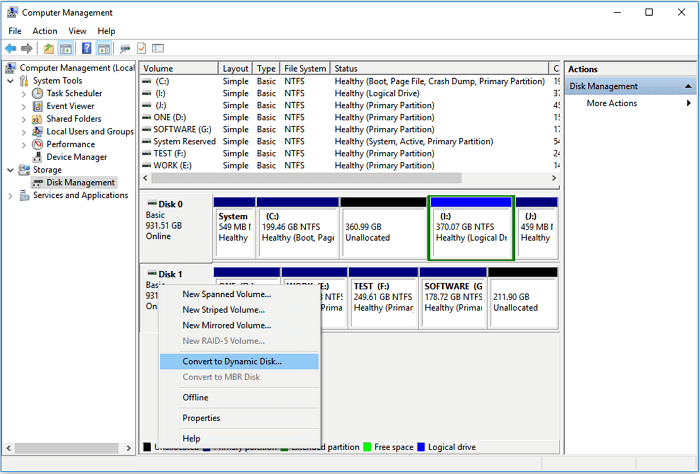Click the Up one level folder icon
Image resolution: width=700 pixels, height=474 pixels.
[48, 48]
